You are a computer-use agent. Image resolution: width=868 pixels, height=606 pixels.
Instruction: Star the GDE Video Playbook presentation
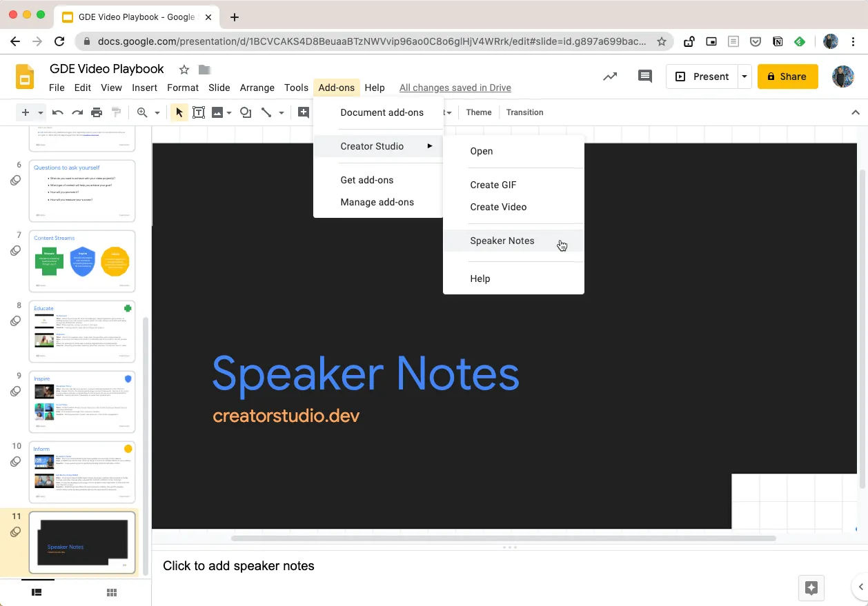click(184, 69)
